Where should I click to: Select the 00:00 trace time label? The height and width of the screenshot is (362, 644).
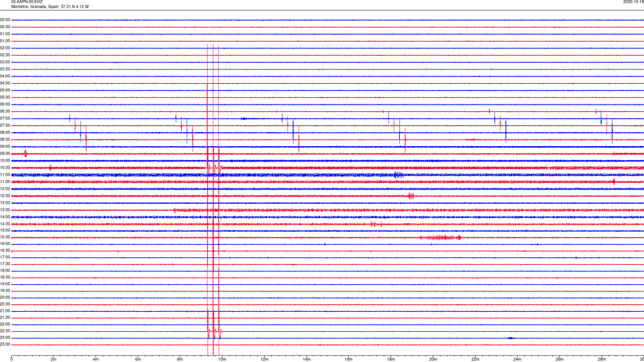click(x=5, y=19)
